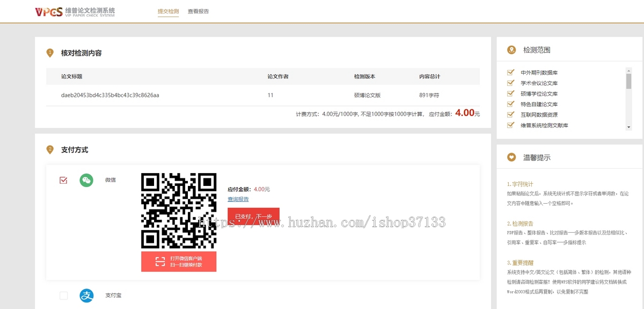Click the author value 11
Screen dimensions: 644x309
tap(270, 95)
